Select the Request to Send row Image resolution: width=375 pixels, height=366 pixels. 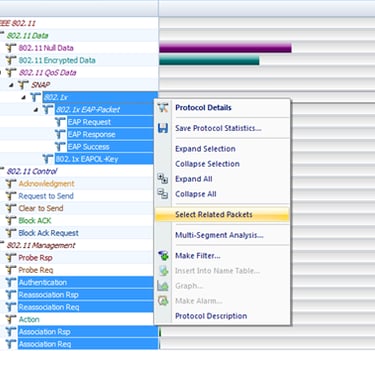click(46, 196)
